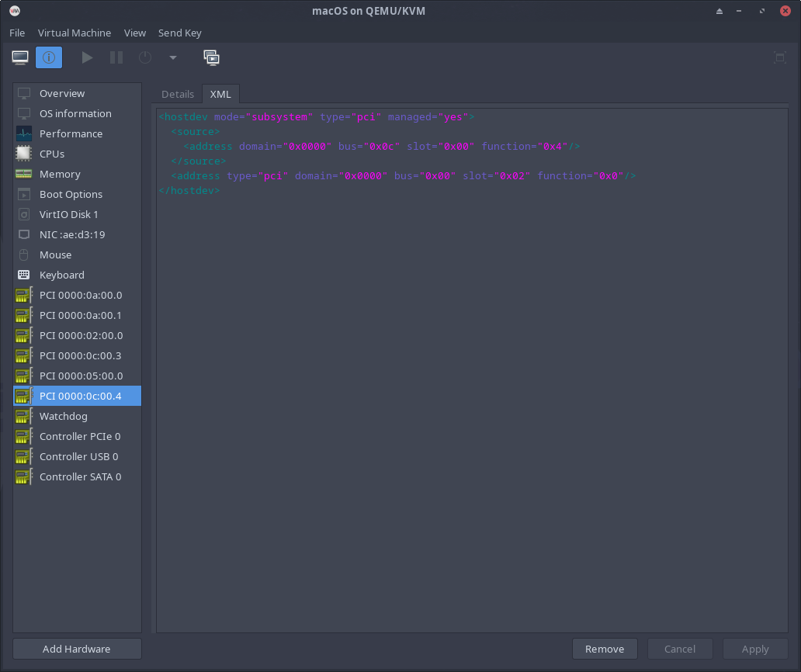The image size is (801, 672).
Task: Click the Add Hardware button
Action: (77, 649)
